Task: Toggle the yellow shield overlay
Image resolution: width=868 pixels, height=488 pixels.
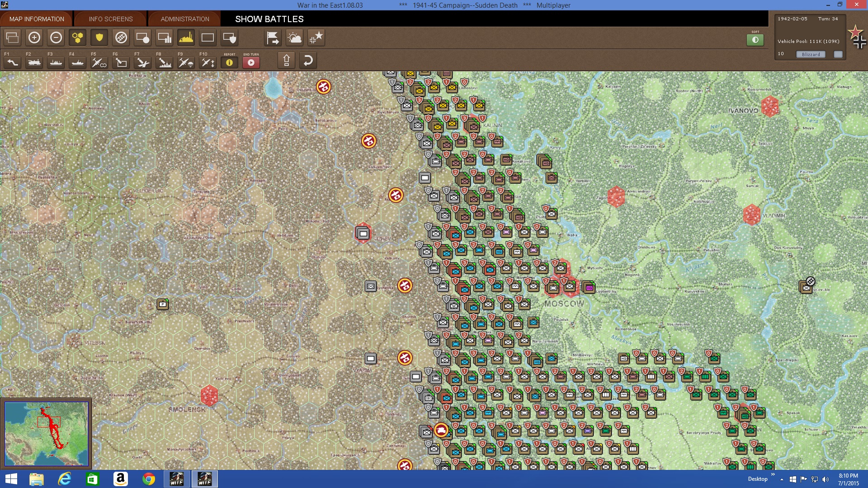Action: (99, 38)
